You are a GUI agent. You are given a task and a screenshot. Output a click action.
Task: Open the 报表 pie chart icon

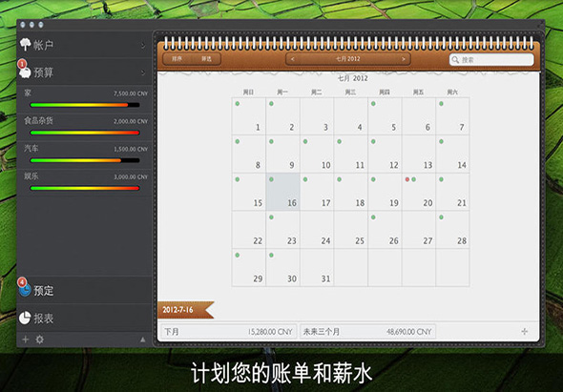point(25,318)
